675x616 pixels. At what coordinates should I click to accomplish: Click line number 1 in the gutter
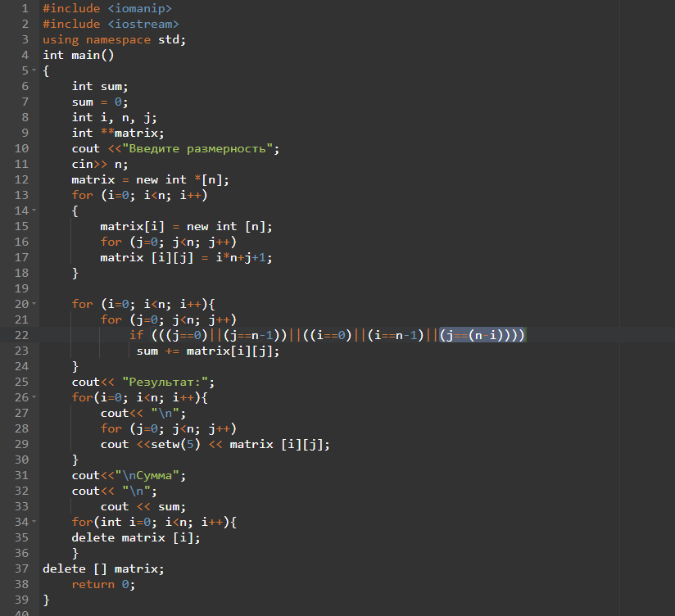(x=25, y=8)
